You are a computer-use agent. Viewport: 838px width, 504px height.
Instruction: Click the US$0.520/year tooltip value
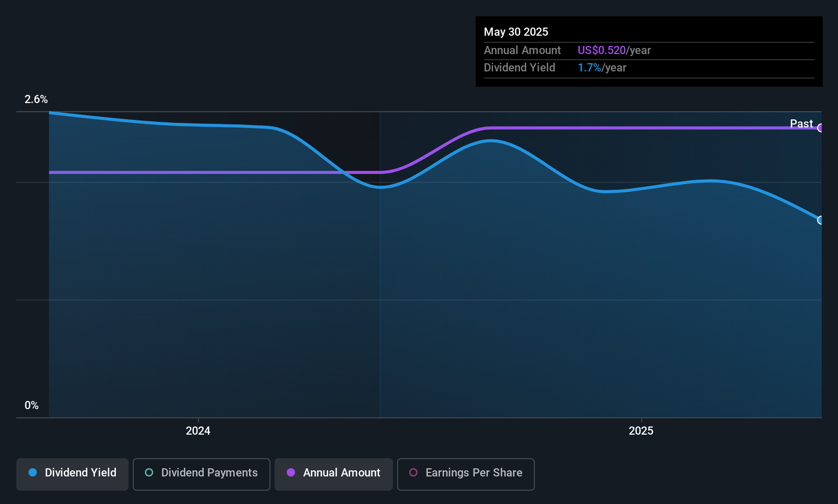click(614, 50)
